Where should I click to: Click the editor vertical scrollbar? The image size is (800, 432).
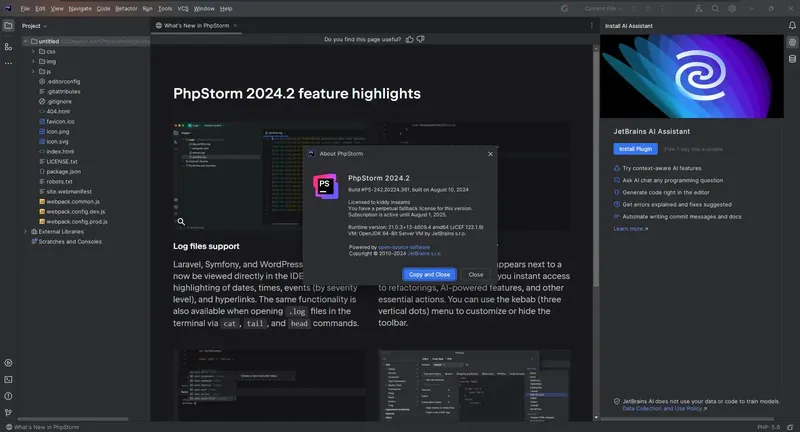click(x=595, y=168)
